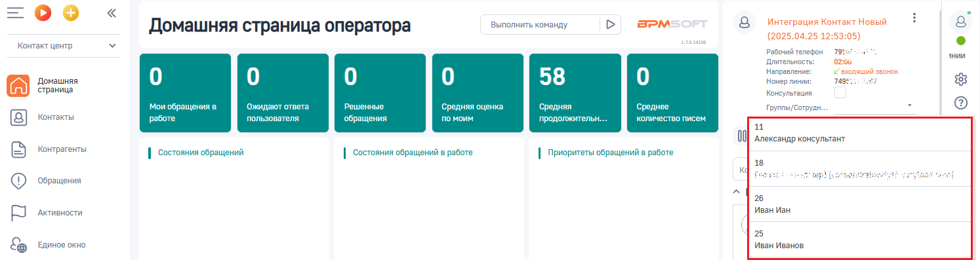Open the three-dot call options menu
The image size is (980, 260).
click(x=914, y=18)
